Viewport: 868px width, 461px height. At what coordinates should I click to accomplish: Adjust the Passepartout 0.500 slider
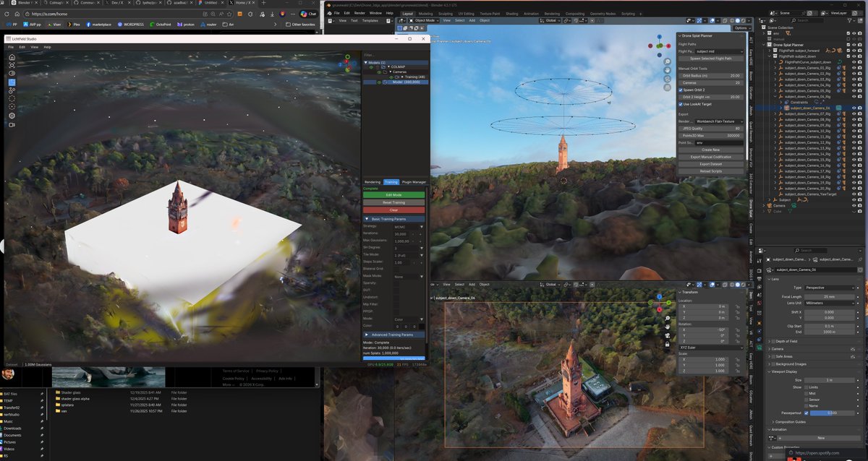click(833, 413)
